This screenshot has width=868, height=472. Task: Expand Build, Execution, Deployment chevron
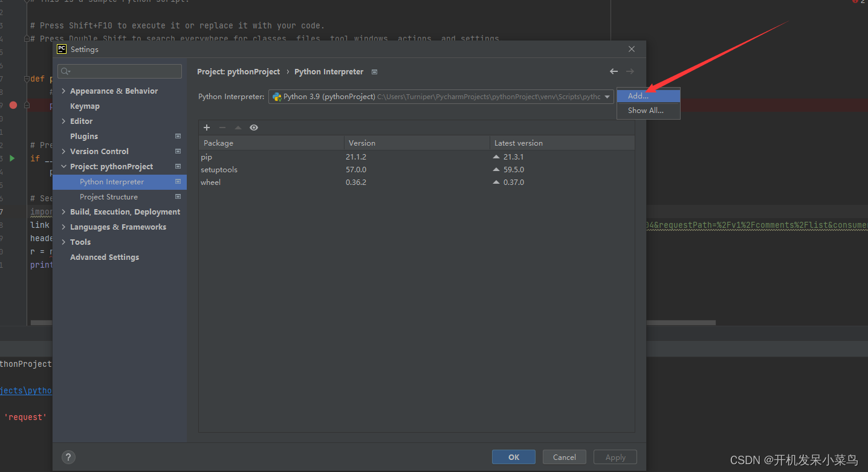pos(63,212)
